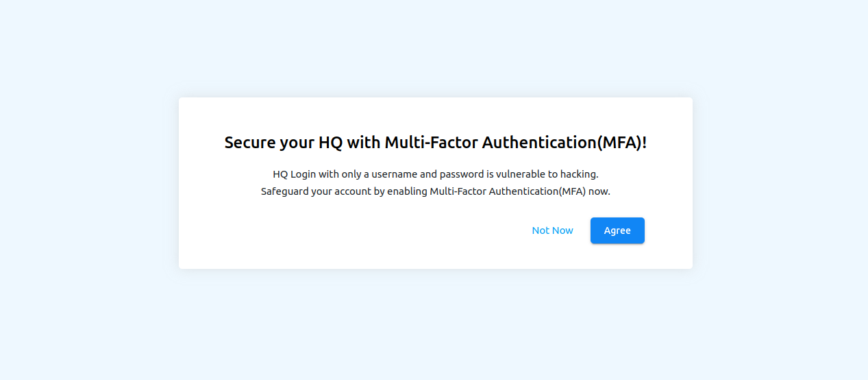Viewport: 868px width, 380px height.
Task: Click the 'vulnerable to hacking' sentence
Action: (436, 174)
